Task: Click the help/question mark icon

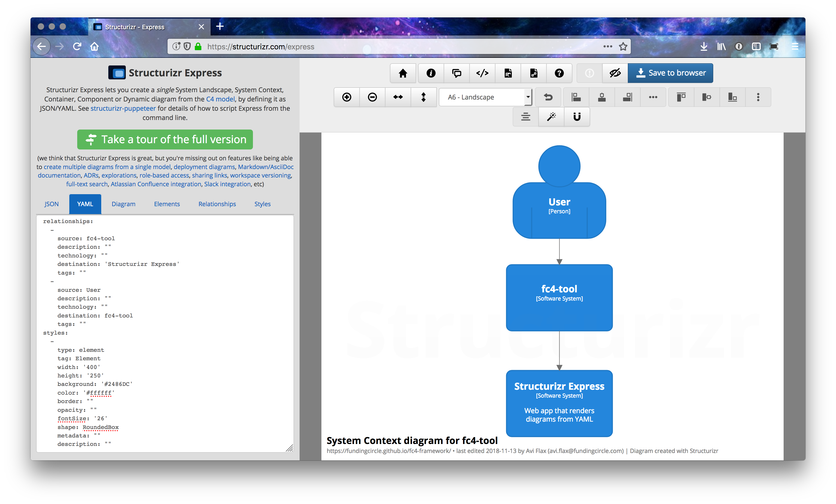Action: pyautogui.click(x=560, y=73)
